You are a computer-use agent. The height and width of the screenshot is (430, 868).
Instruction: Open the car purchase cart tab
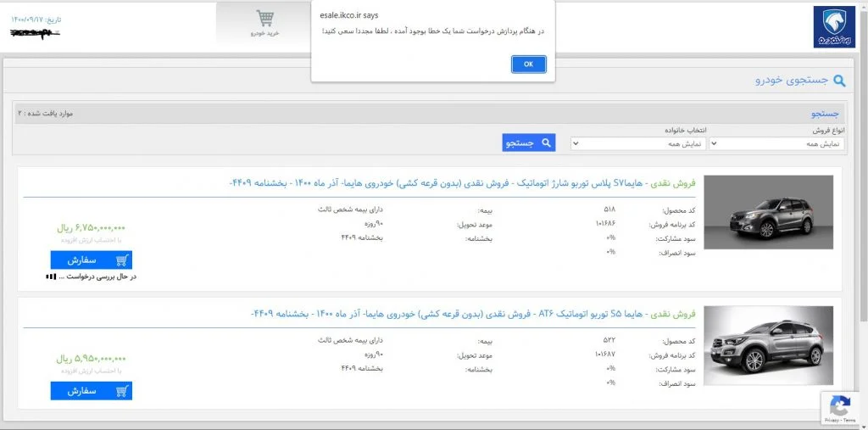pos(264,24)
